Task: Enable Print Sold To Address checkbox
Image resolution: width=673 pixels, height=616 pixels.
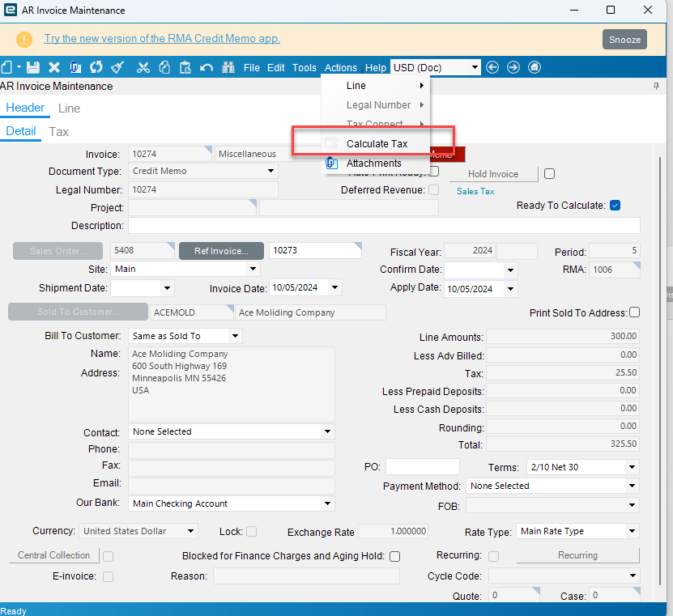Action: pyautogui.click(x=634, y=312)
